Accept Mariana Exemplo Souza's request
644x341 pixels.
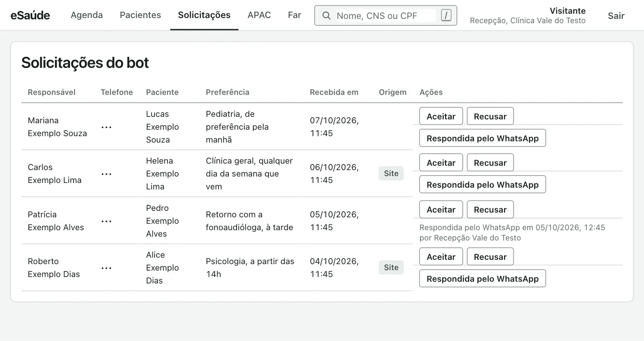pos(441,116)
